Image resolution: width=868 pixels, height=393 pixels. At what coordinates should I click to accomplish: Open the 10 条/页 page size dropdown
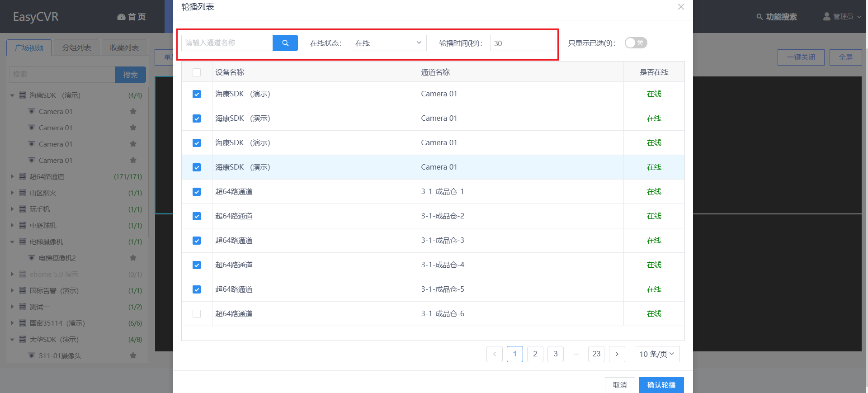(656, 354)
